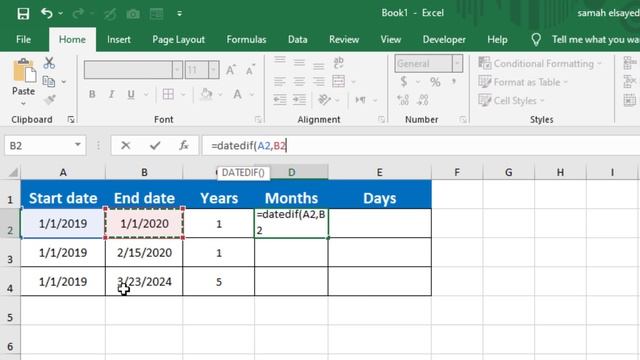Apply Percent Style

[435, 82]
